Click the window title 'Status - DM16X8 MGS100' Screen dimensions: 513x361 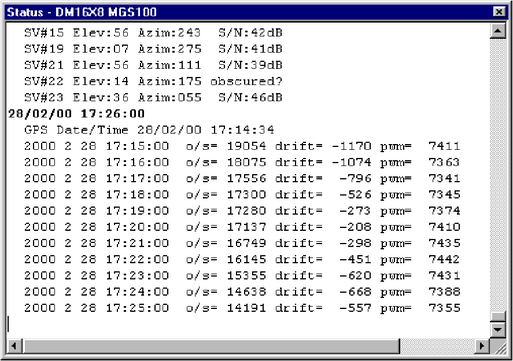[x=82, y=12]
